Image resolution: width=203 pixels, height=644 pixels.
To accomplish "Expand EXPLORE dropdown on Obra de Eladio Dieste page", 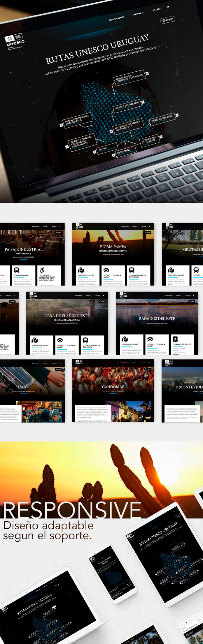I will click(x=89, y=295).
